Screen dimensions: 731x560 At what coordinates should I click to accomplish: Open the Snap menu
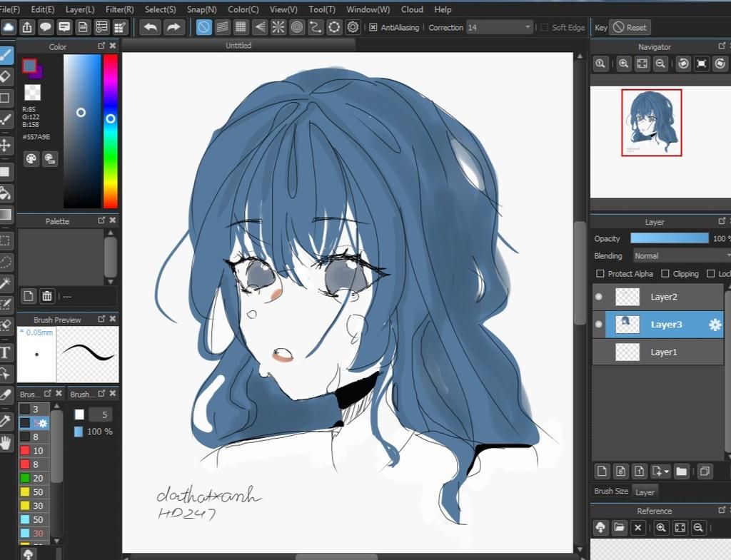coord(202,9)
